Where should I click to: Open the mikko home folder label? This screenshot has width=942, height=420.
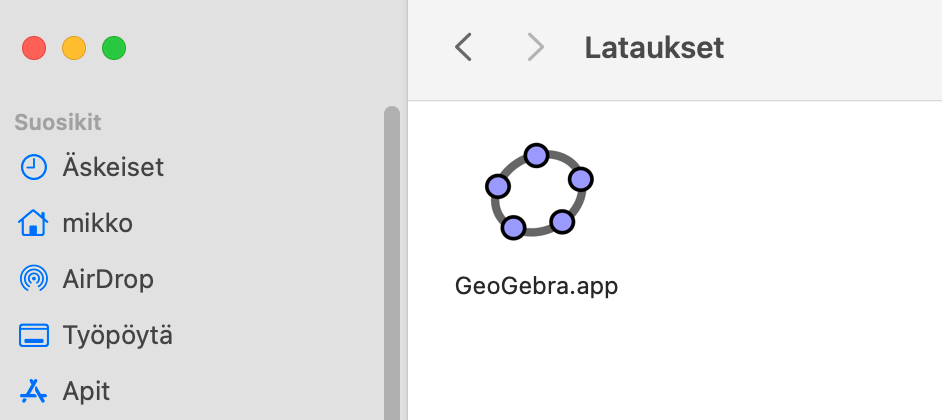98,222
